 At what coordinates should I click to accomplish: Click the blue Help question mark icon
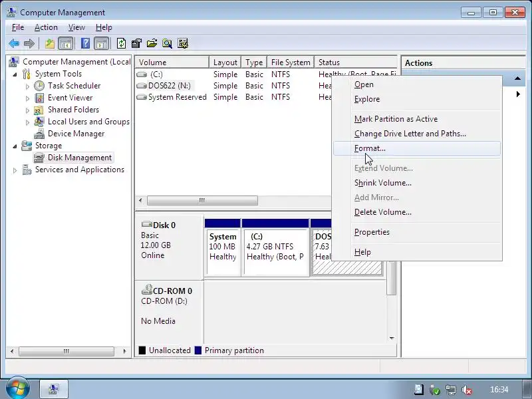click(86, 43)
